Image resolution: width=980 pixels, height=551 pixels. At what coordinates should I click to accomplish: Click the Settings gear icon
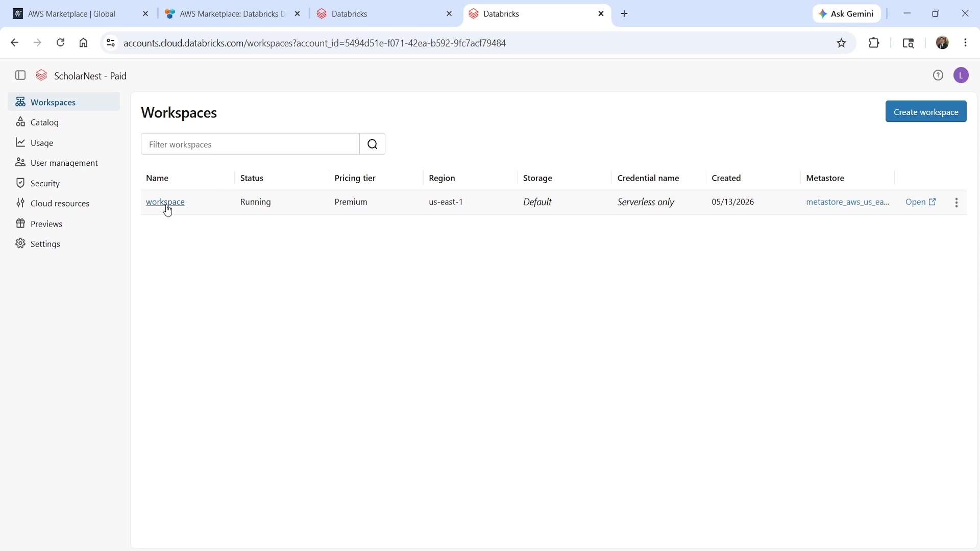20,244
